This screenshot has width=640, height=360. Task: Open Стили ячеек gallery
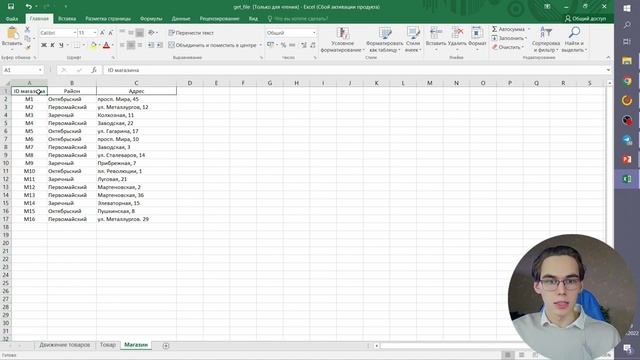[413, 40]
